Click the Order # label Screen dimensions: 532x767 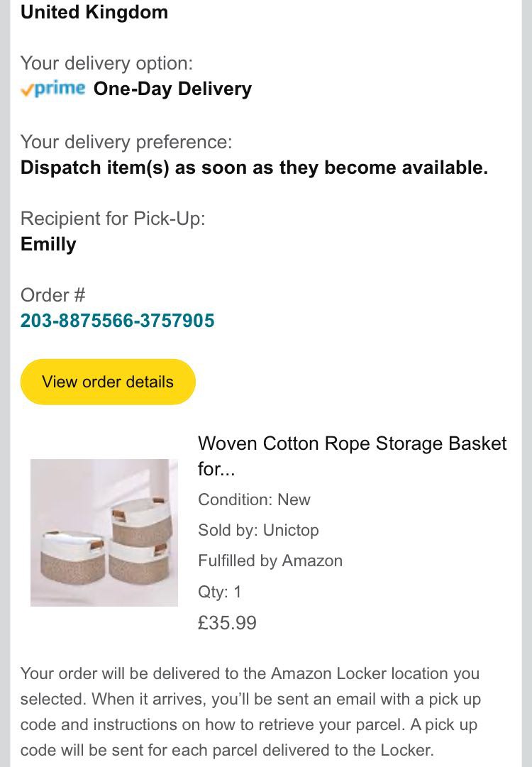pos(52,294)
